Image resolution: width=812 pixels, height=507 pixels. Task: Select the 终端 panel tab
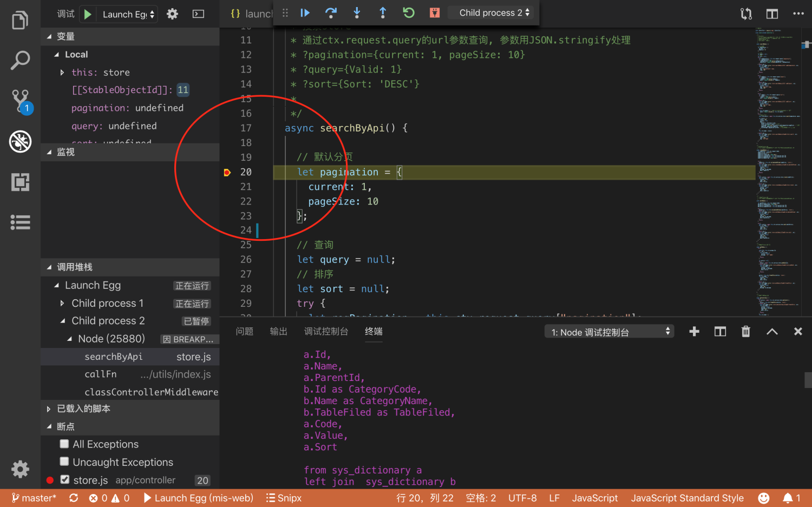374,331
